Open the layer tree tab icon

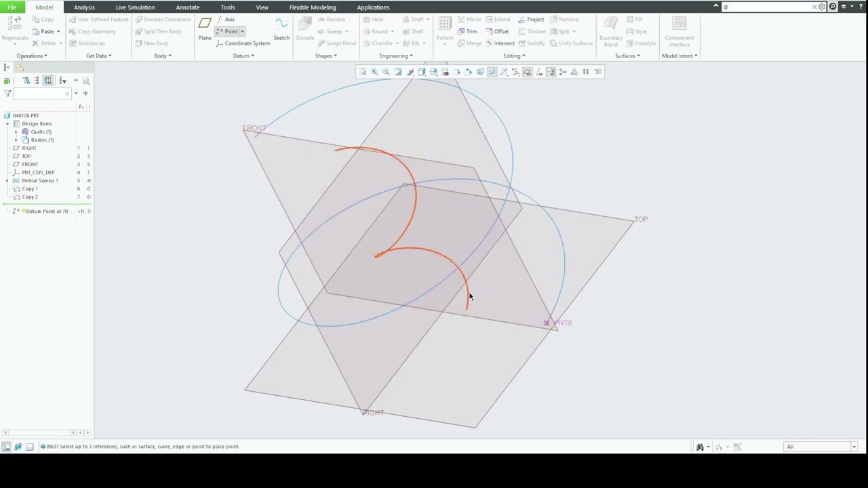[18, 68]
